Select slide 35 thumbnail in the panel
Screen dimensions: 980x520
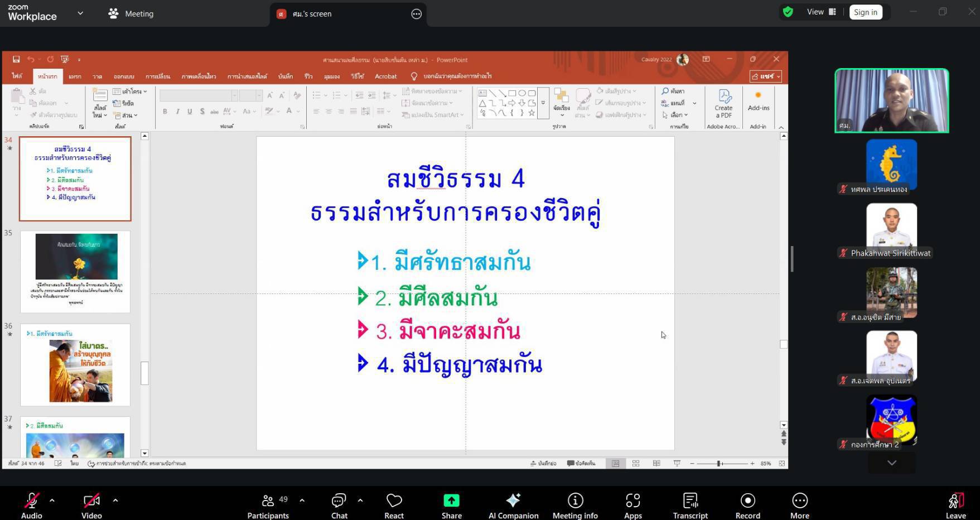tap(75, 271)
